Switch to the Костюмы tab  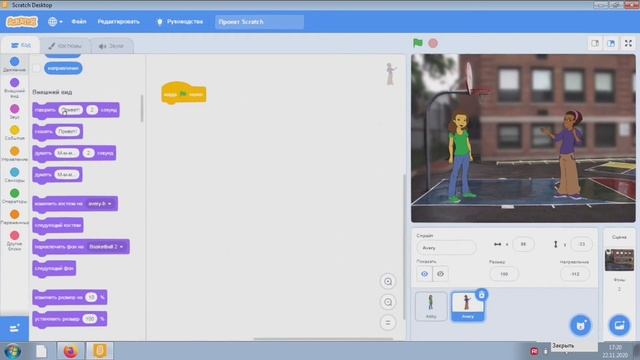65,46
